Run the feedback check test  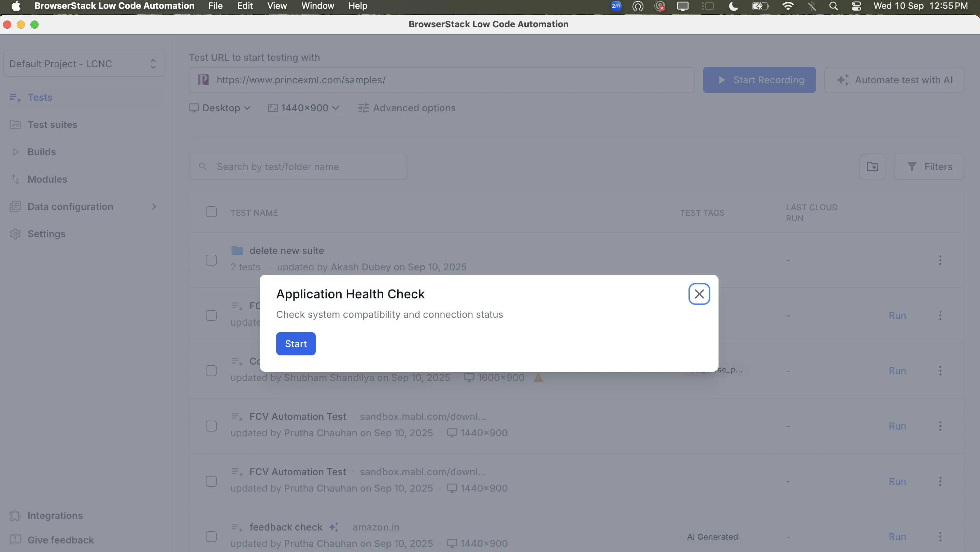point(897,537)
